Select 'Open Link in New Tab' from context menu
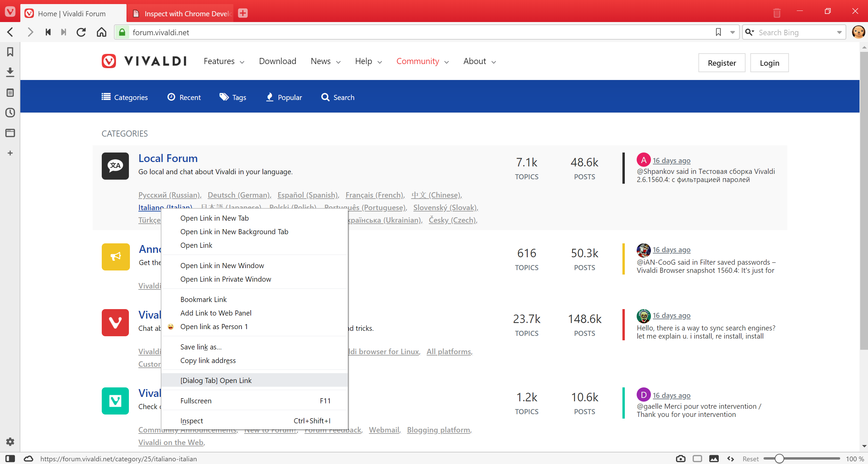The width and height of the screenshot is (868, 464). (x=214, y=218)
